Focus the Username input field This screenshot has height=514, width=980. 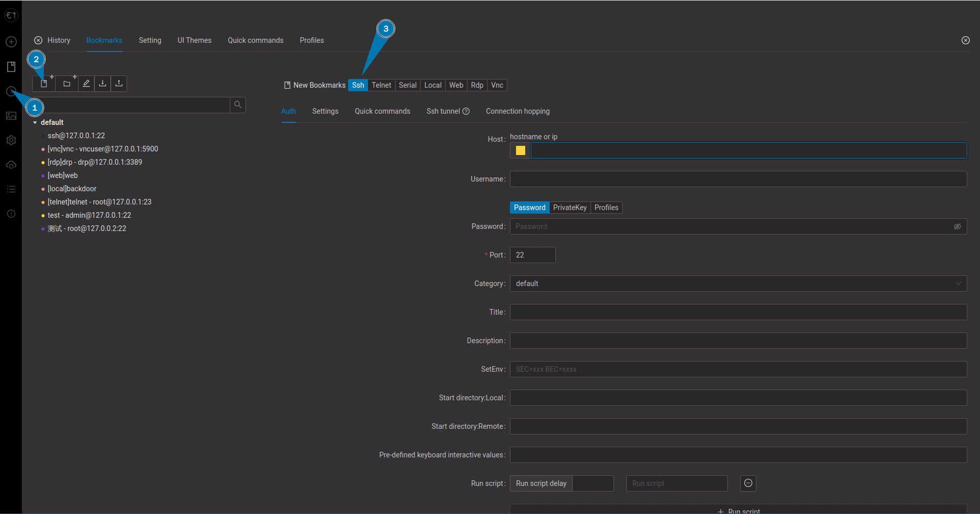point(739,179)
